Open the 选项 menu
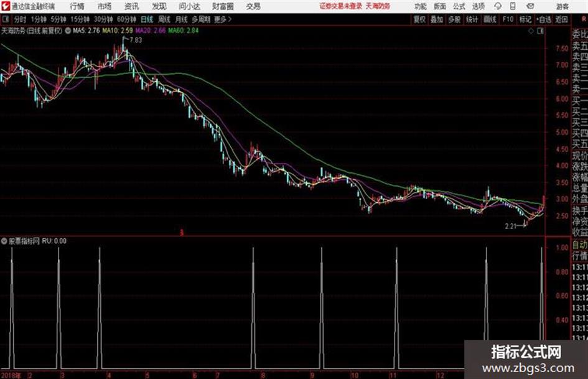This screenshot has height=379, width=588. pos(478,6)
